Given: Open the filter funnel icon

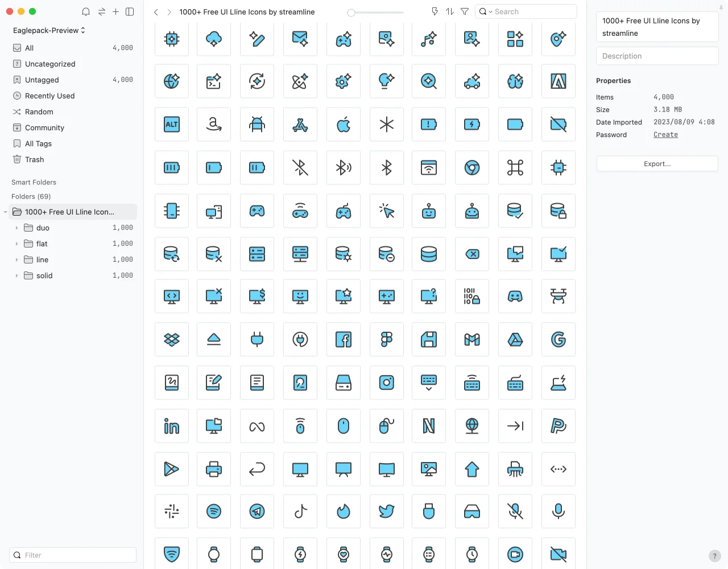Looking at the screenshot, I should [465, 11].
